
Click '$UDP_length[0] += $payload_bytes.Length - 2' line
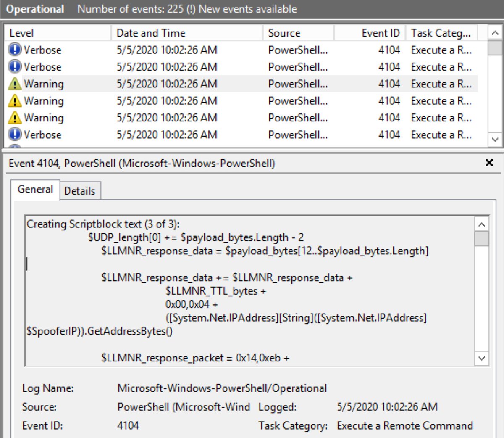click(196, 237)
